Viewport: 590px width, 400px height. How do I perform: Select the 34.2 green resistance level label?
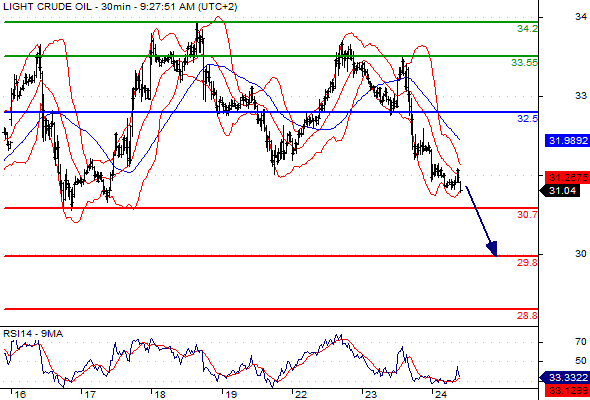527,29
